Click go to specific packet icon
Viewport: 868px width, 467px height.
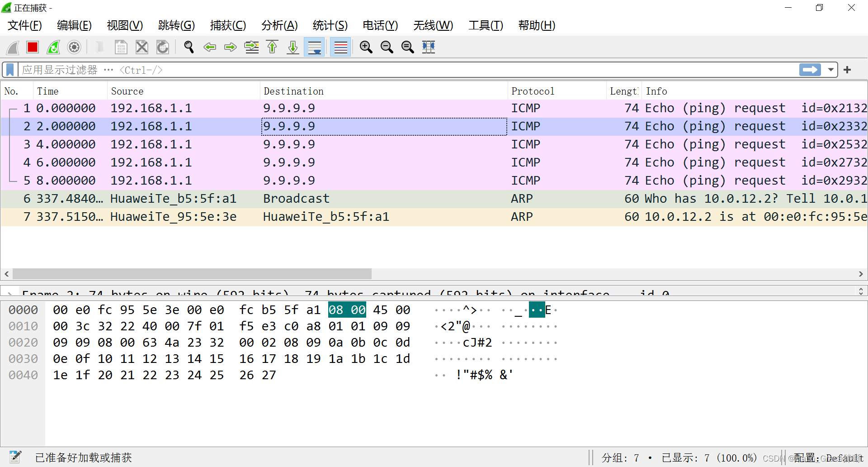(x=251, y=47)
